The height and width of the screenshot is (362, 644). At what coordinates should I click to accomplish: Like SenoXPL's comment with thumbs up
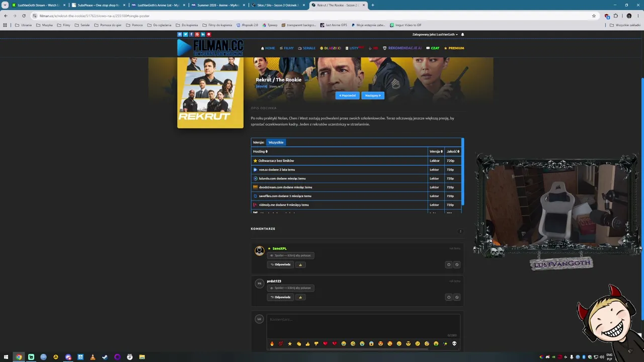click(x=300, y=264)
